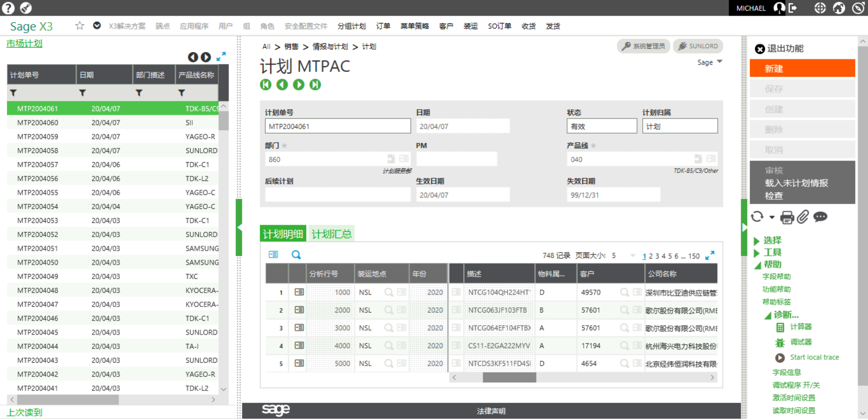This screenshot has height=420, width=868.
Task: Click the logout icon
Action: [x=793, y=8]
